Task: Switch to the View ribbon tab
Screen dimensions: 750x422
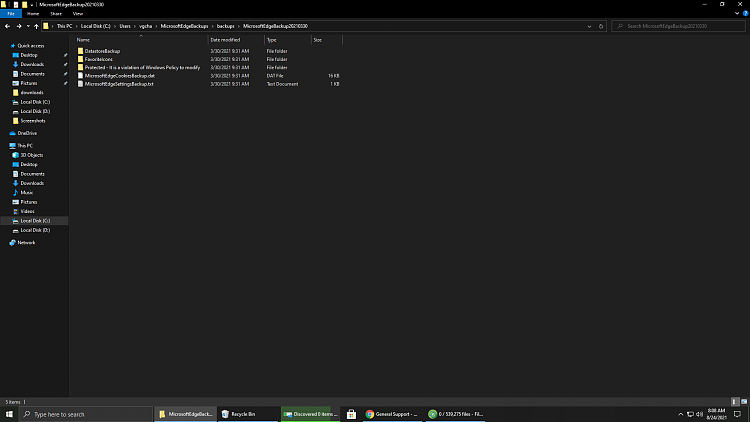Action: (x=77, y=14)
